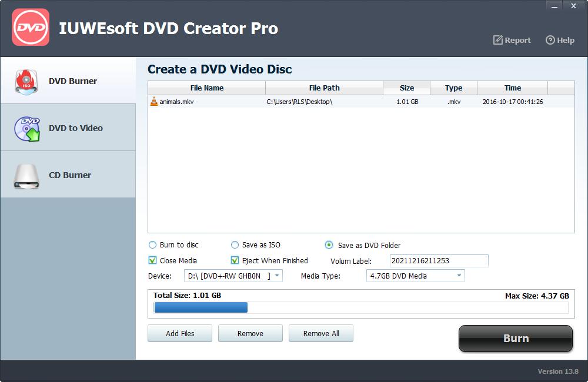Image resolution: width=588 pixels, height=382 pixels.
Task: Click the 2016-10-17 00:41:26 time cell
Action: pyautogui.click(x=513, y=102)
